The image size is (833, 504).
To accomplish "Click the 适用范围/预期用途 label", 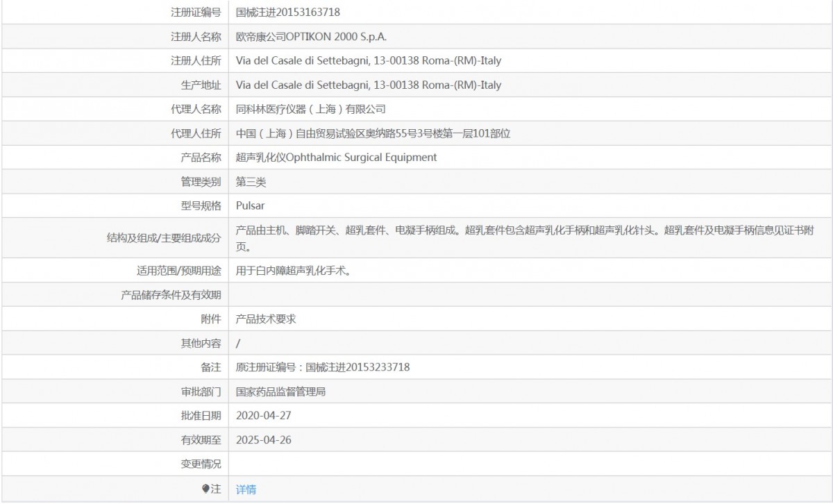I will point(179,270).
